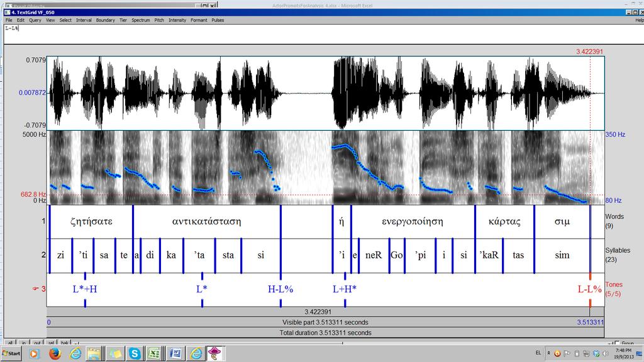Open Windows Media Player from the taskbar
644x362 pixels.
click(x=34, y=353)
